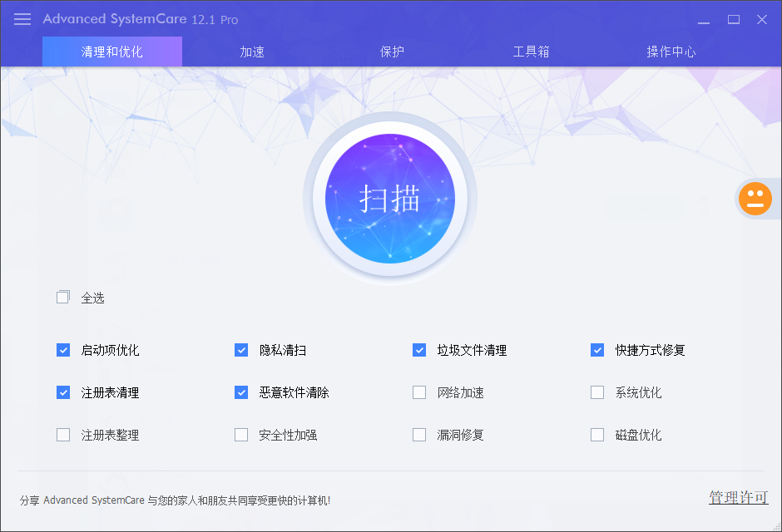Screen dimensions: 782x532
Task: Uncheck 注册表清理 checkbox
Action: pos(63,392)
